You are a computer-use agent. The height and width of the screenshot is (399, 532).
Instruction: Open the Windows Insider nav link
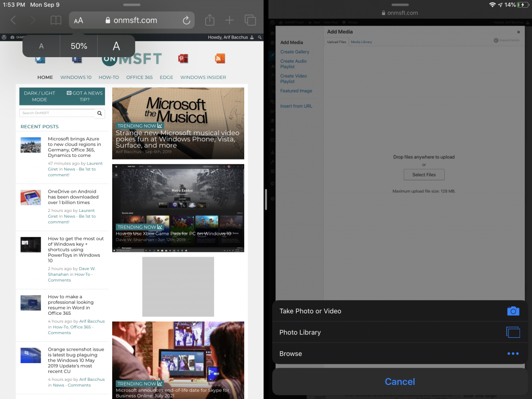[203, 77]
